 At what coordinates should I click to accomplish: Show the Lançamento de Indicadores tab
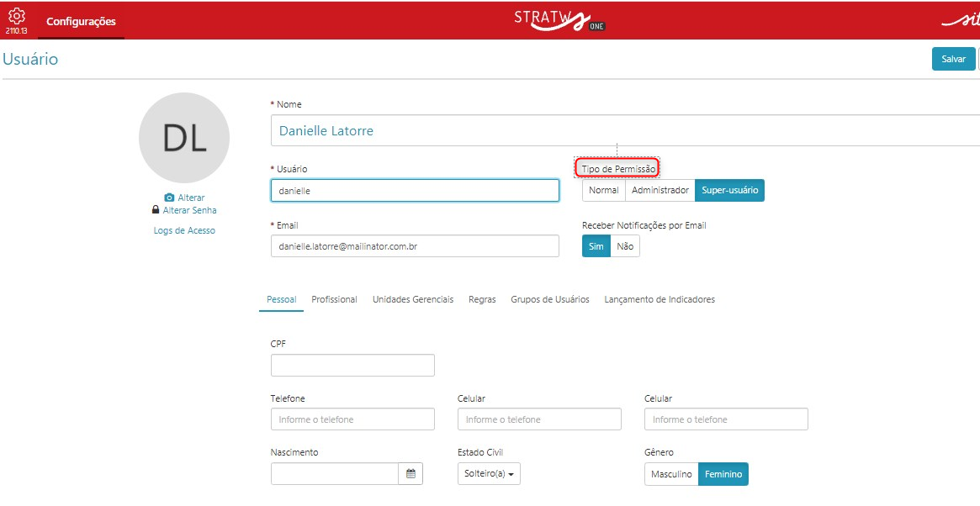coord(660,299)
